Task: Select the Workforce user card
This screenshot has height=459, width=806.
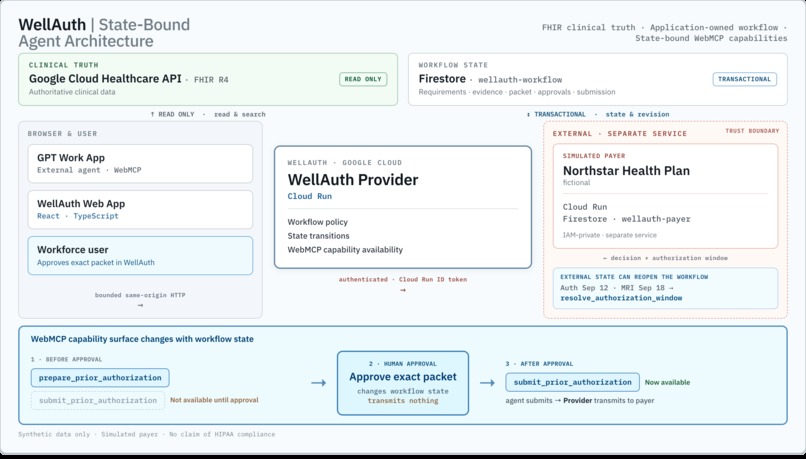Action: coord(140,255)
